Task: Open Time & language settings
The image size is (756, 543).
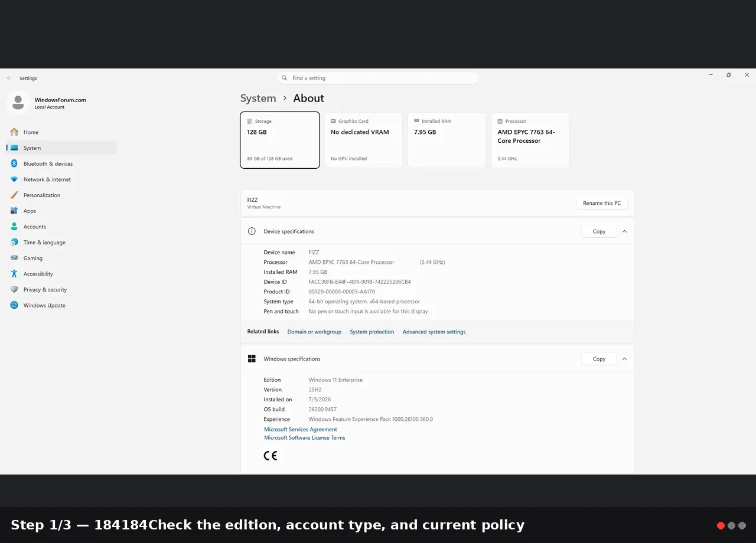Action: (x=61, y=243)
